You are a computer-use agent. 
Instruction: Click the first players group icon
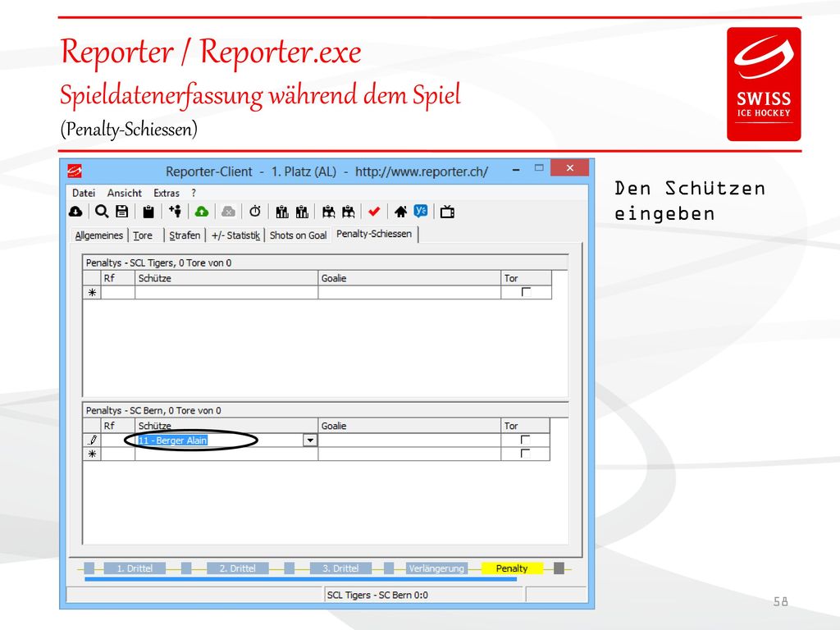pos(328,212)
